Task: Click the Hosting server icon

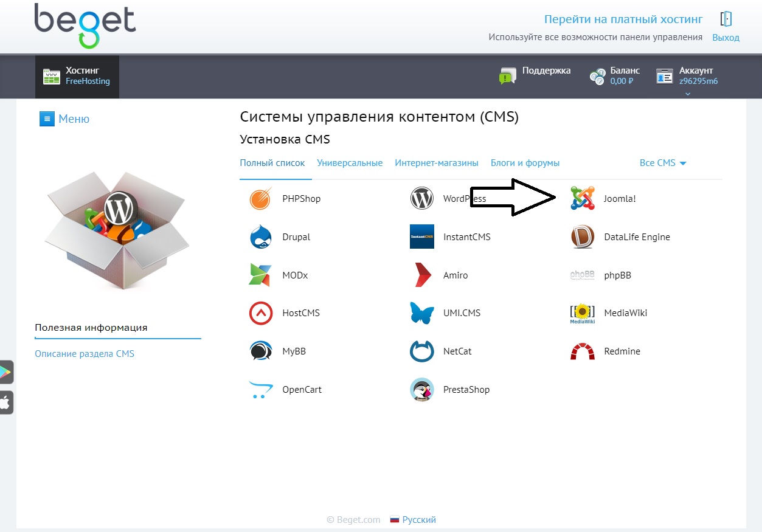Action: pyautogui.click(x=52, y=77)
